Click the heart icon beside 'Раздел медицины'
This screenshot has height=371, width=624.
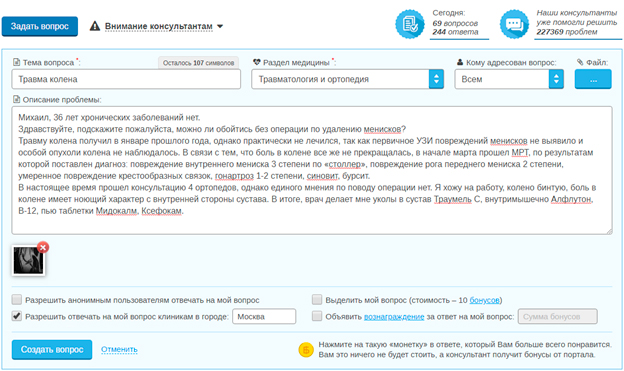[x=256, y=62]
